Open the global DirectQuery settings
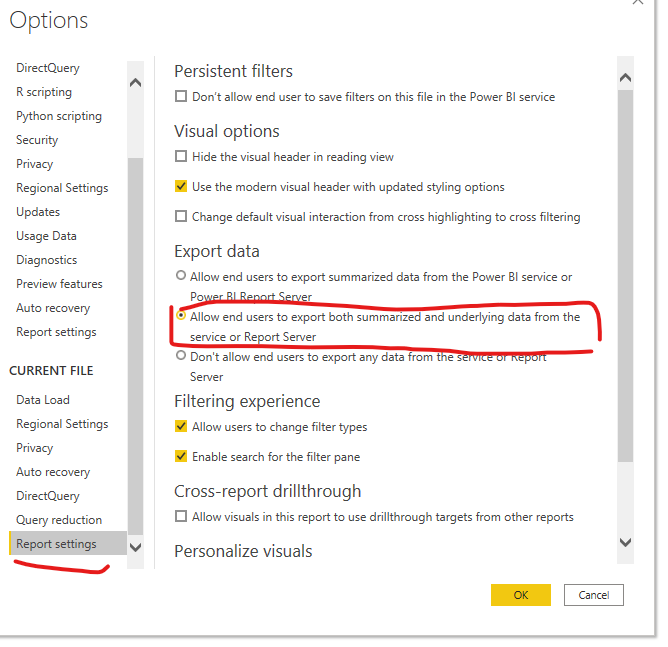 [x=48, y=68]
